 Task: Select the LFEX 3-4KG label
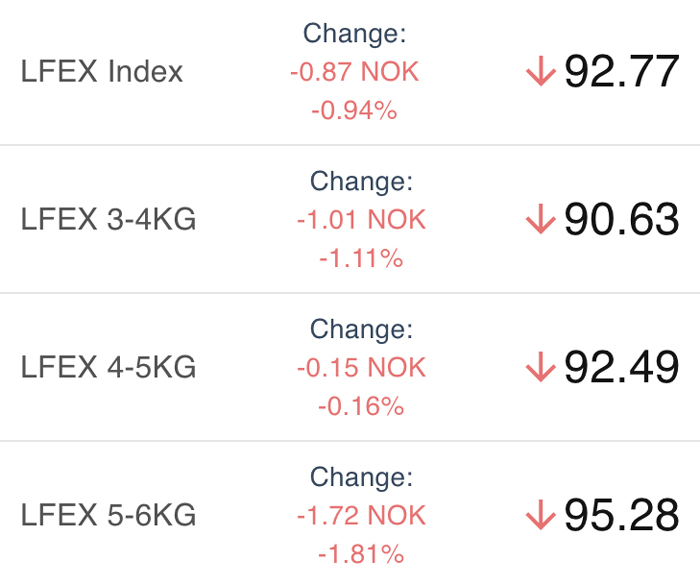click(x=108, y=220)
